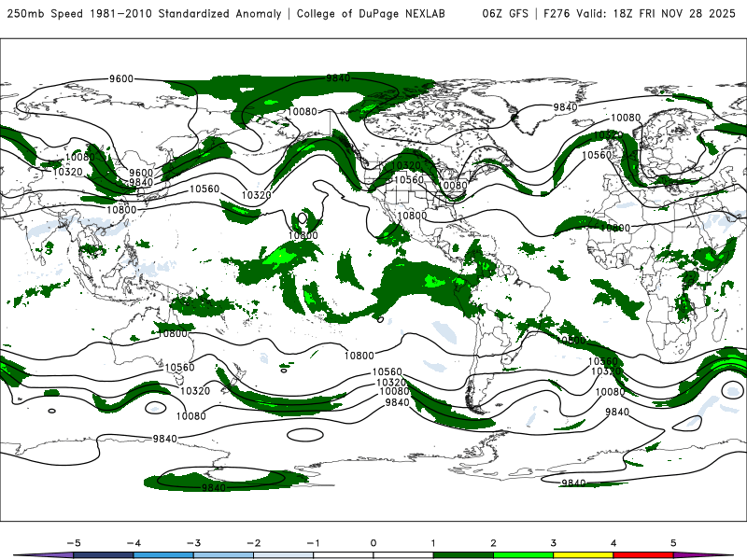Viewport: 747px width, 560px height.
Task: Click the '06Z GFS' model run label
Action: click(505, 13)
